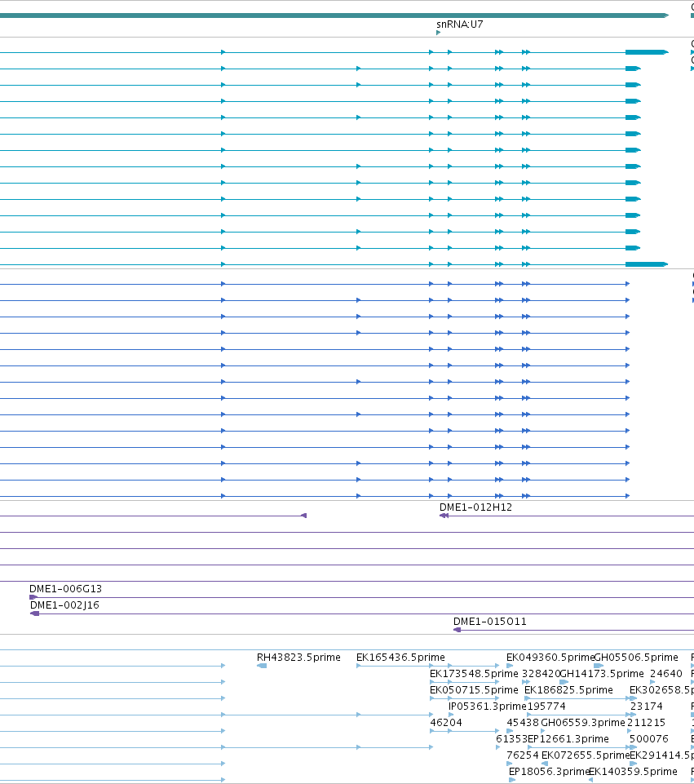Screen dimensions: 694x784
Task: Select the block glyph under GH05506.5prime
Action: pyautogui.click(x=599, y=666)
